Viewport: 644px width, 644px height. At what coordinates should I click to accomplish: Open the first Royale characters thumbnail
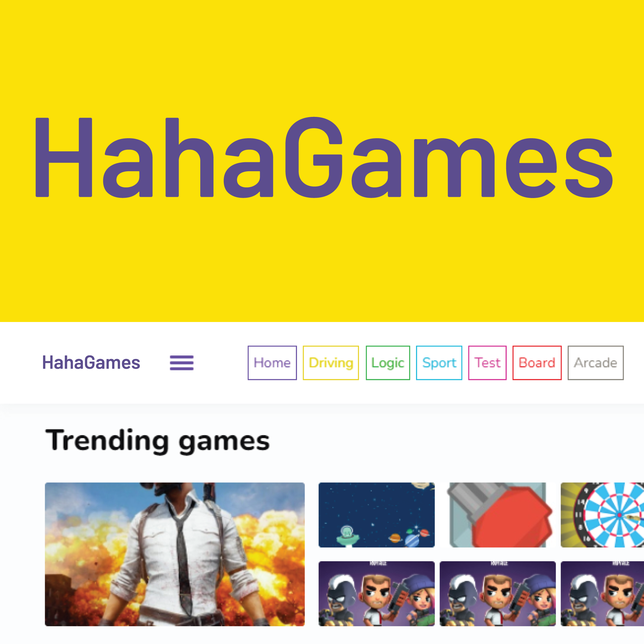point(377,594)
